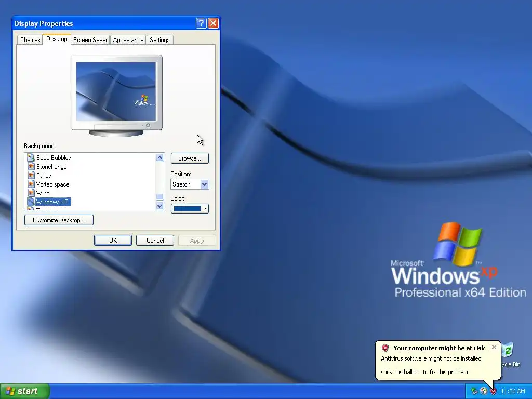Viewport: 532px width, 399px height.
Task: Click the red shield icon in balloon title
Action: pyautogui.click(x=385, y=348)
